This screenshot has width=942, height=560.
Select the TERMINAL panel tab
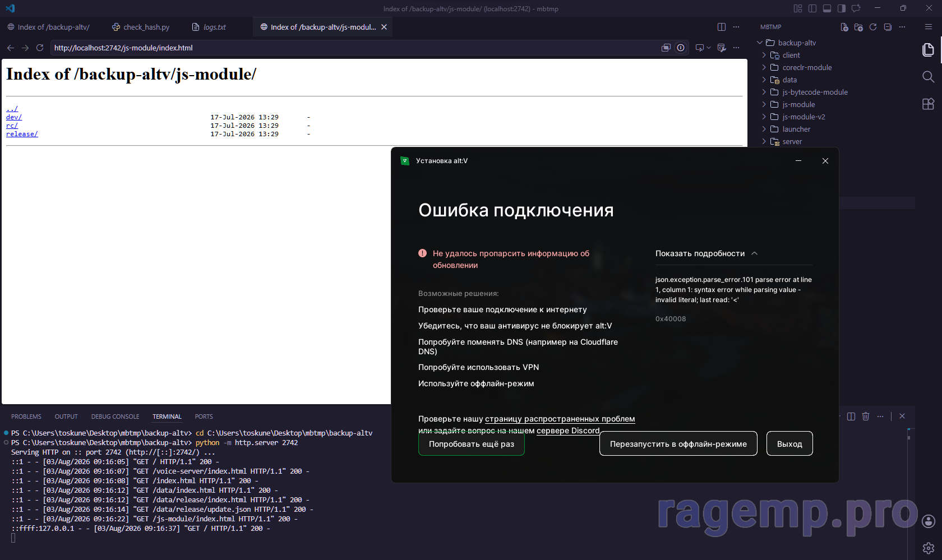[167, 416]
